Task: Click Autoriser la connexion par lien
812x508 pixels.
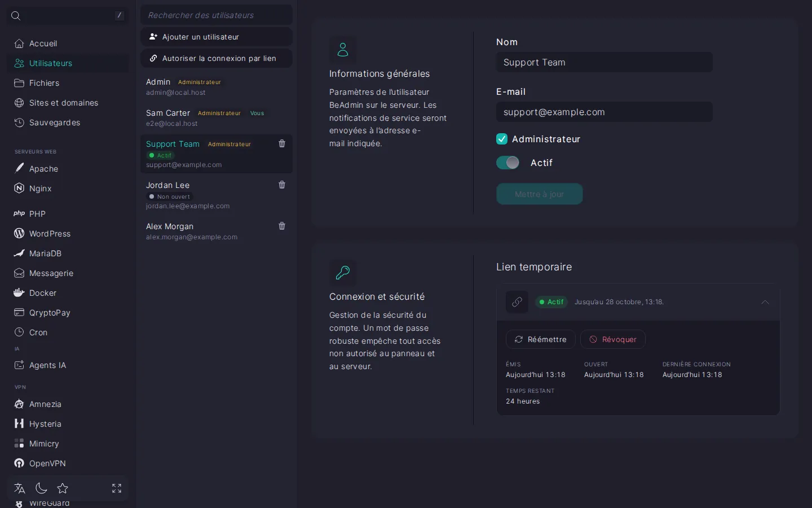Action: coord(217,58)
